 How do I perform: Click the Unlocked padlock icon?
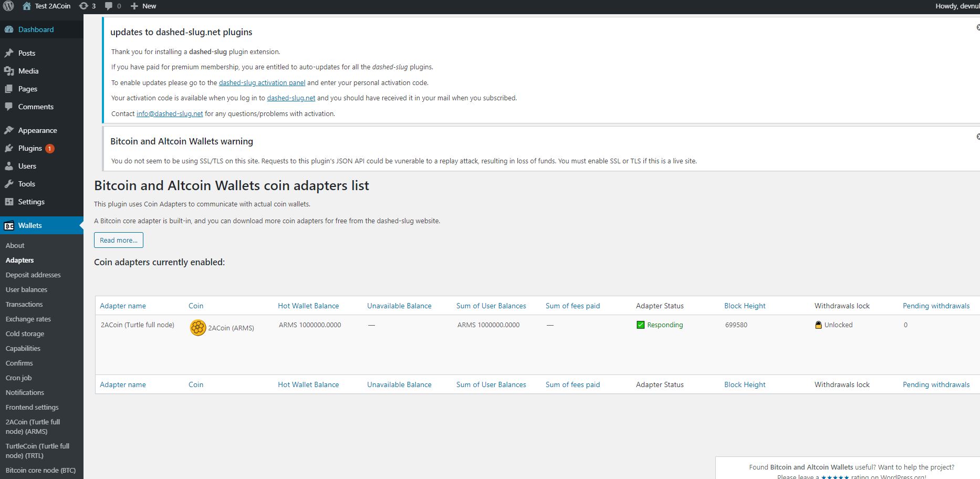tap(818, 325)
